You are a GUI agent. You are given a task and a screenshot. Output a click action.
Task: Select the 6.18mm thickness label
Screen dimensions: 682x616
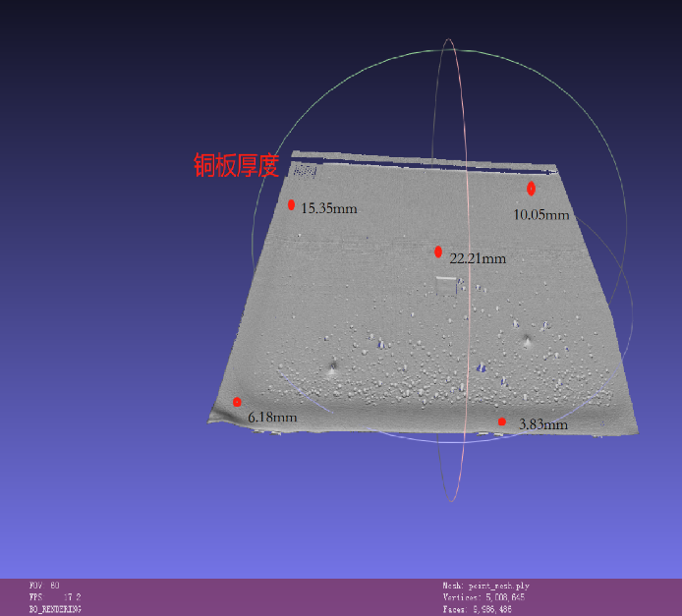click(272, 418)
